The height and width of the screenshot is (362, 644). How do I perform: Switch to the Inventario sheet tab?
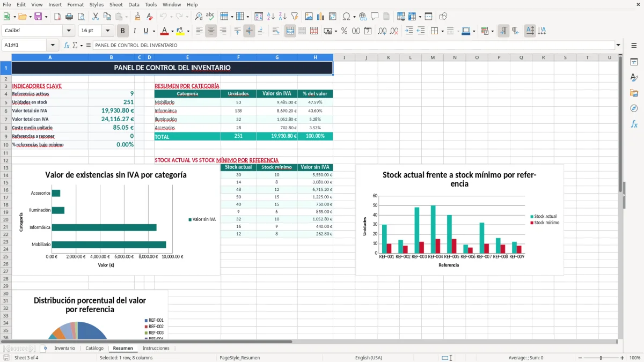[64, 348]
